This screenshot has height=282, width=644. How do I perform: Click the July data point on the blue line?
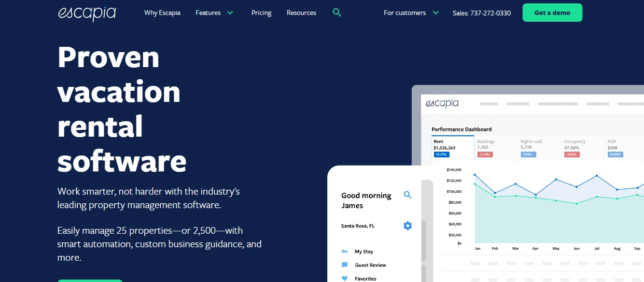tap(597, 176)
